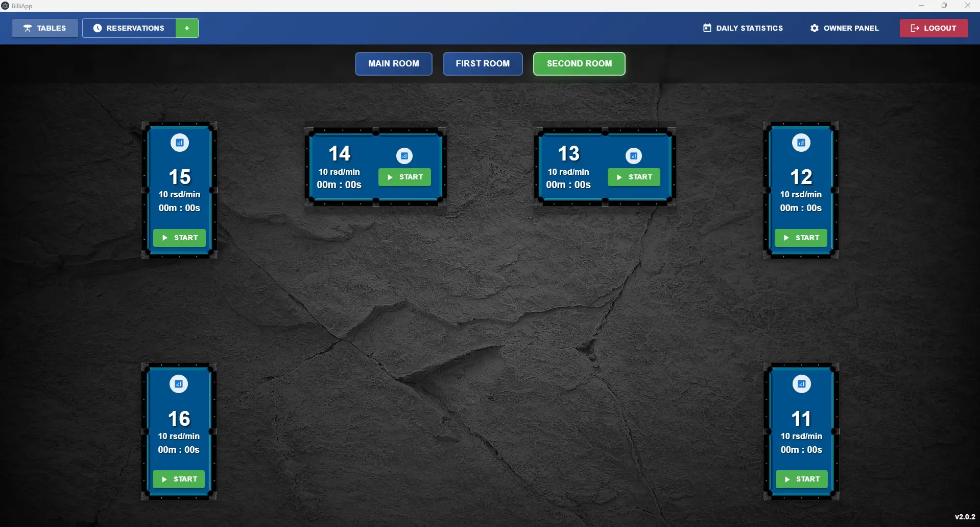Switch to the First Room tab
980x527 pixels.
click(x=482, y=64)
